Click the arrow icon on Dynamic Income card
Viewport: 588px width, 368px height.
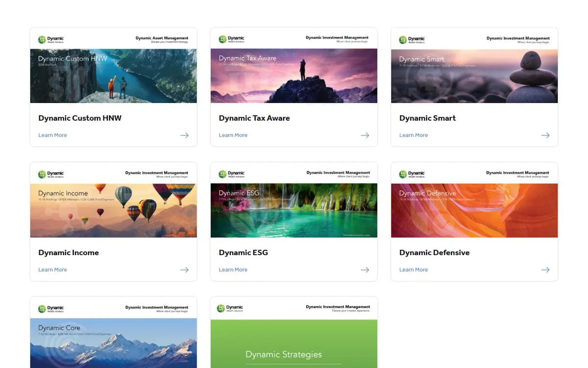coord(184,270)
